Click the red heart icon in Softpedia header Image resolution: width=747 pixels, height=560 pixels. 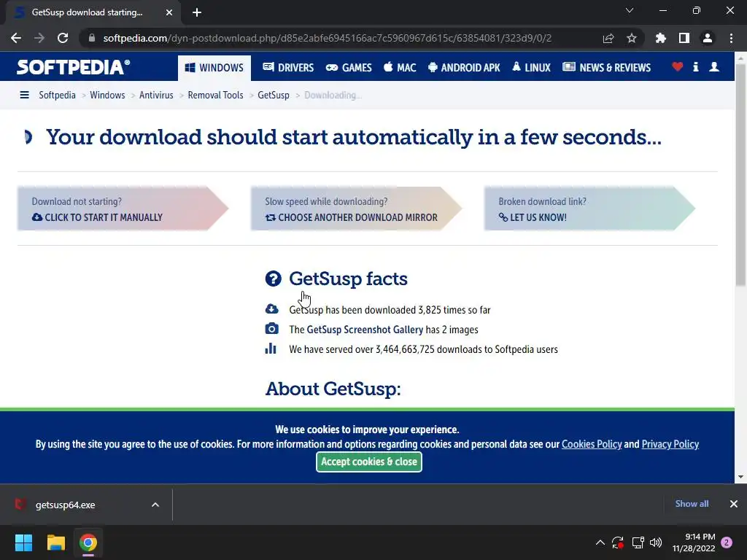click(678, 67)
